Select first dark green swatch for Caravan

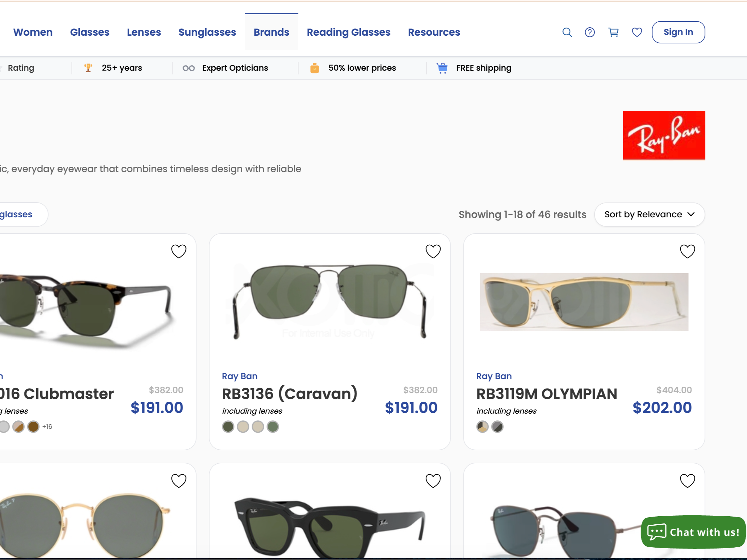click(228, 427)
